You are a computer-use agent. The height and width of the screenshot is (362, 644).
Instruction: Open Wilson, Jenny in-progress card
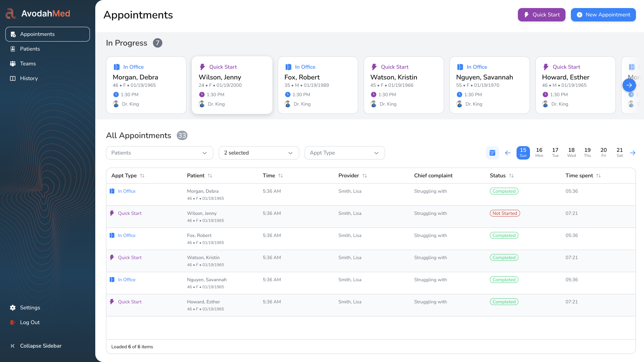232,85
